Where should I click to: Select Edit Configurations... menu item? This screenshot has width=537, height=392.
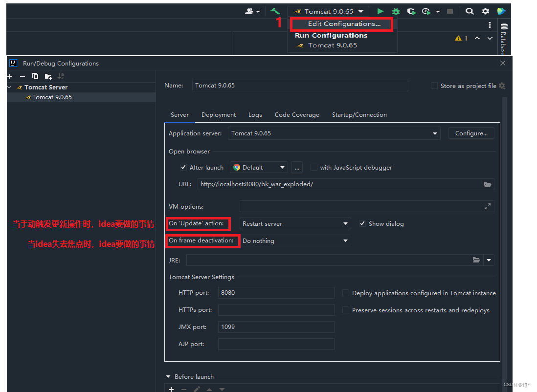point(344,24)
